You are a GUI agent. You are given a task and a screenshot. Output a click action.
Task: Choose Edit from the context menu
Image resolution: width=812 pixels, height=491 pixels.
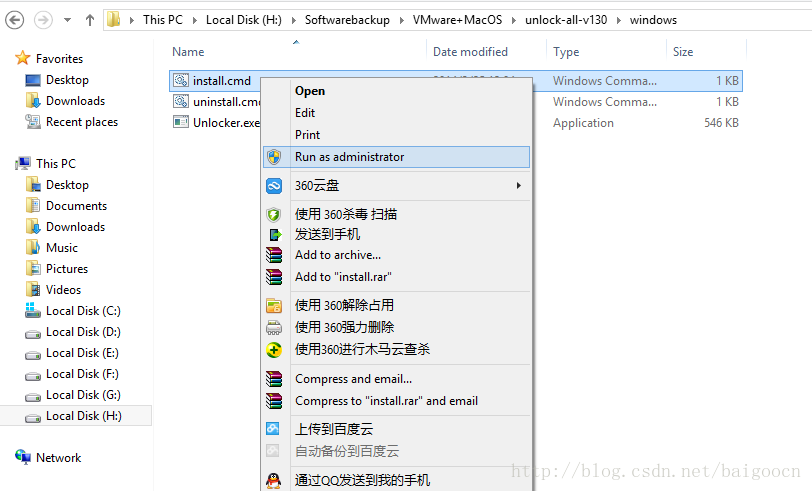pyautogui.click(x=396, y=113)
